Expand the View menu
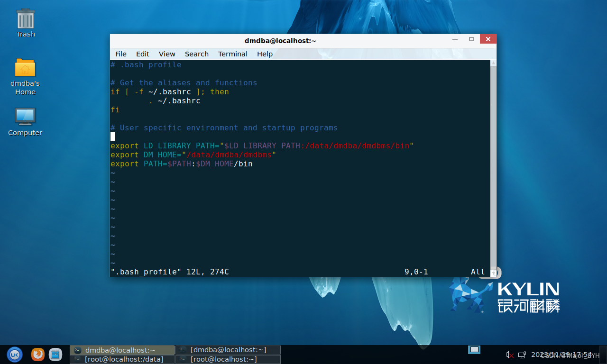607x364 pixels. tap(167, 54)
